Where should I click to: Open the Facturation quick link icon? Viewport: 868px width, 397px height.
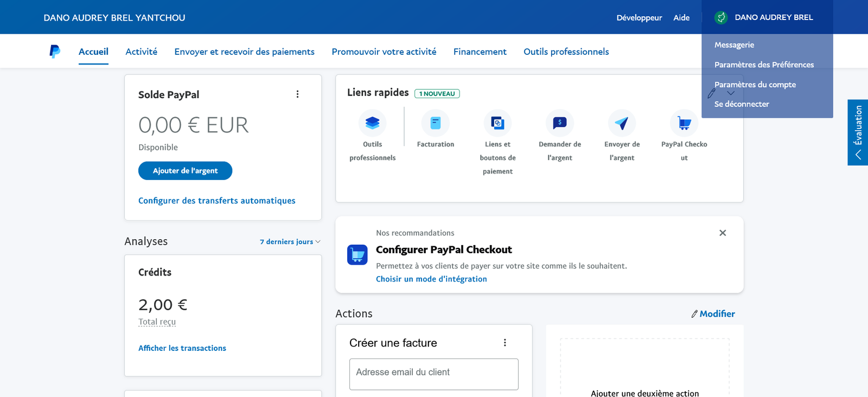[x=436, y=123]
